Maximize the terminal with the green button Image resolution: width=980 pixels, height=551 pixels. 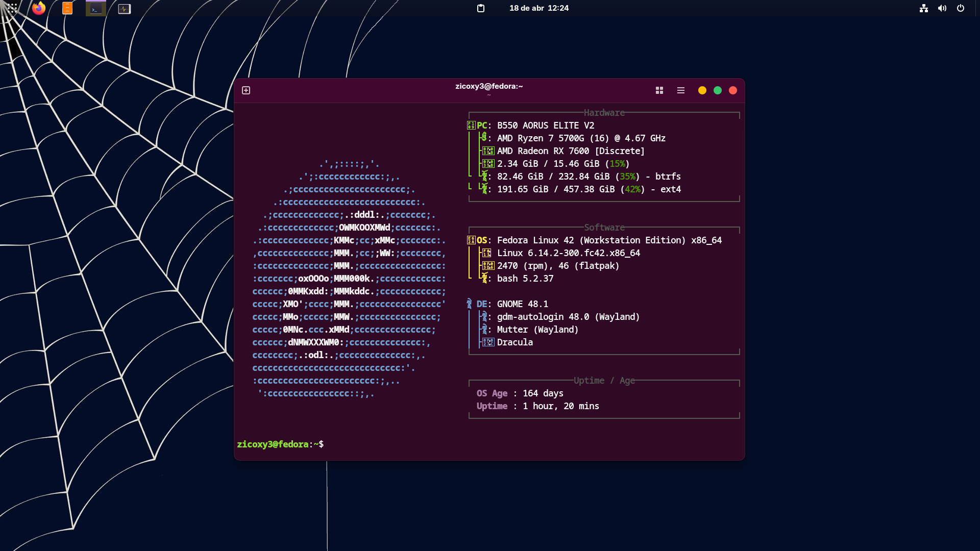(718, 90)
